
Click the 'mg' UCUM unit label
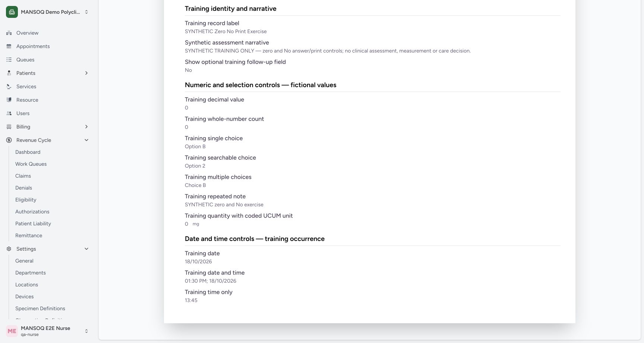pyautogui.click(x=196, y=224)
